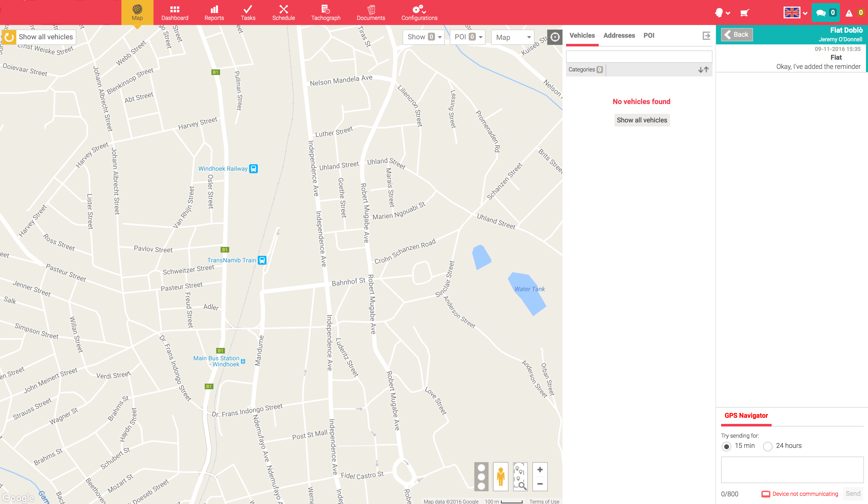Click the map recenter target icon

coord(555,37)
